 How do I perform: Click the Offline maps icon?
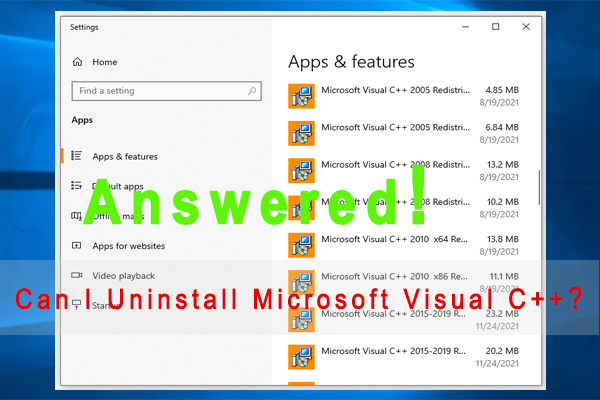tap(77, 216)
